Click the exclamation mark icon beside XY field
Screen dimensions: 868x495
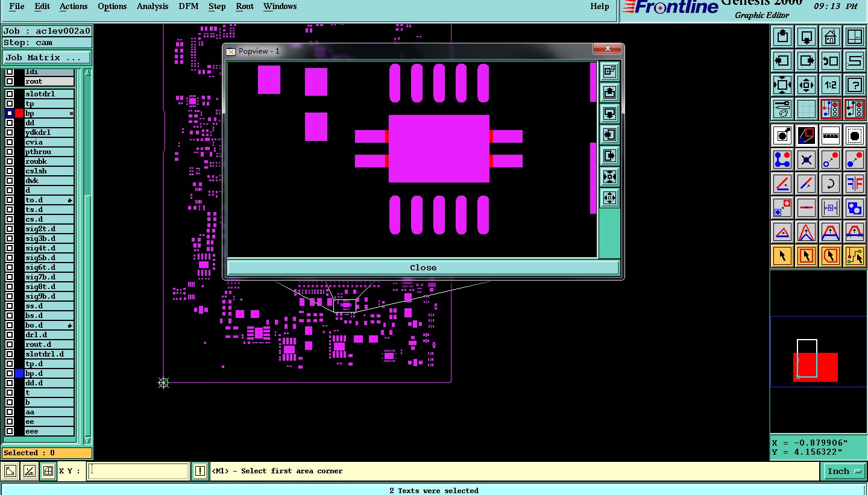pos(200,471)
